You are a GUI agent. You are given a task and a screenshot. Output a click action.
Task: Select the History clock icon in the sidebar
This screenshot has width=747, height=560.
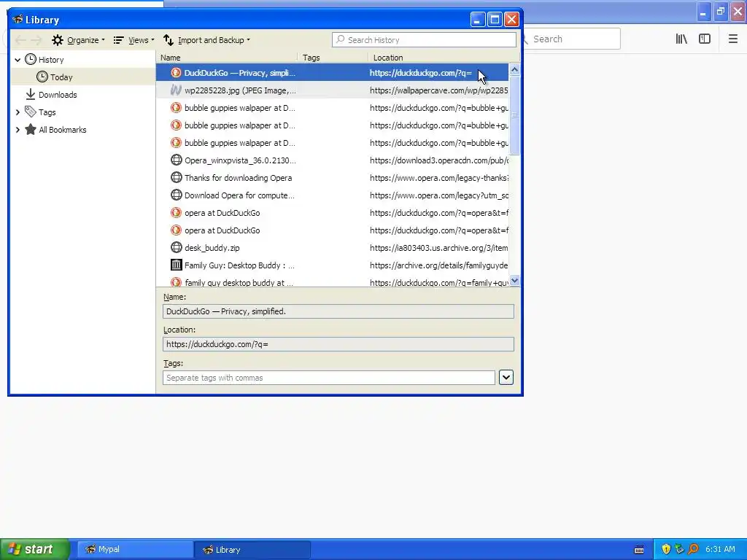click(x=31, y=59)
